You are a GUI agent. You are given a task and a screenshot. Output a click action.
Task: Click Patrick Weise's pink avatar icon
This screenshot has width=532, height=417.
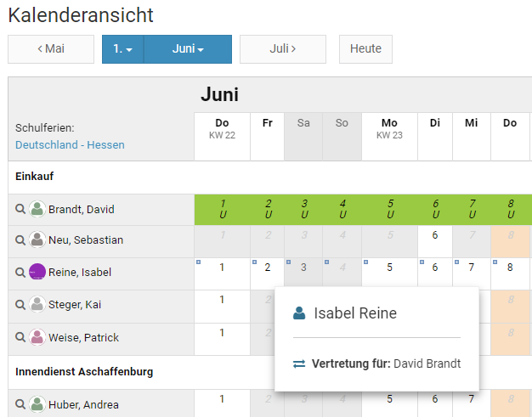pyautogui.click(x=37, y=337)
